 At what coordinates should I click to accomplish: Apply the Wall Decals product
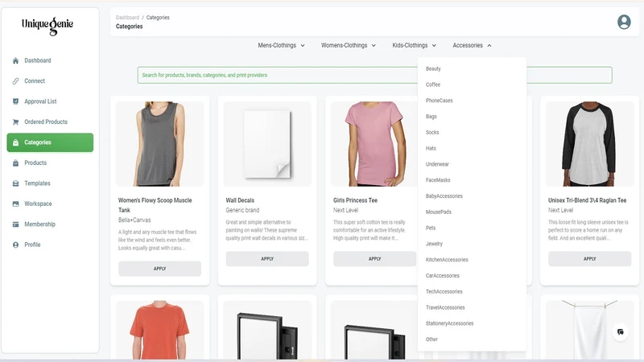[x=267, y=259]
